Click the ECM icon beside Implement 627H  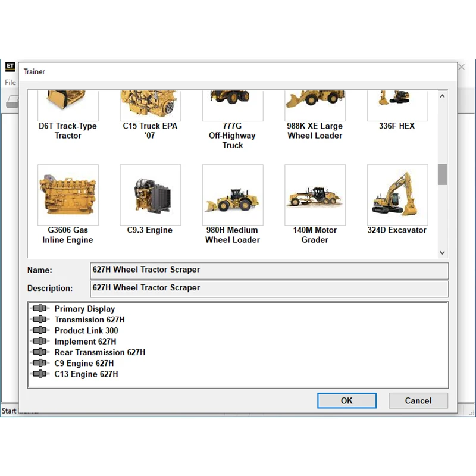pos(40,341)
